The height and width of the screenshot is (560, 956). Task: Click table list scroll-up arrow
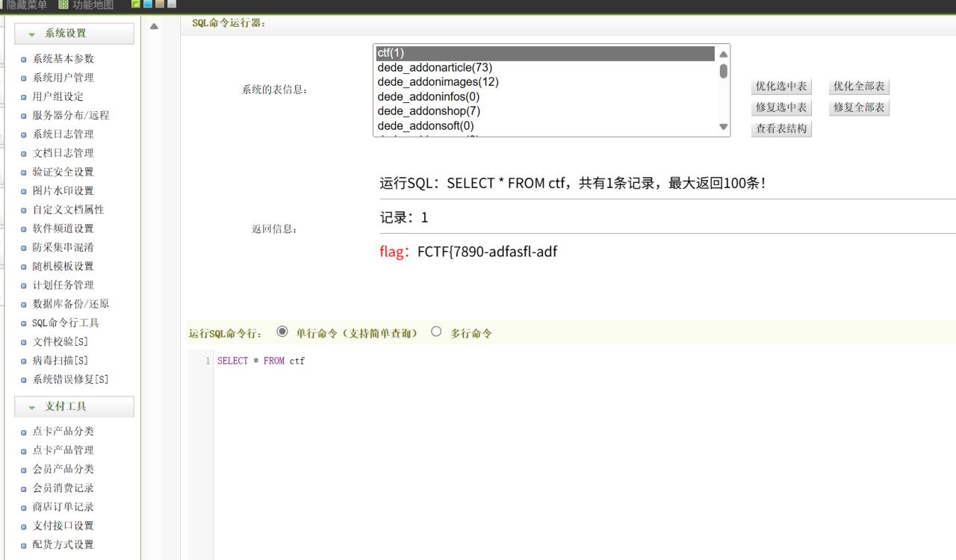point(723,55)
